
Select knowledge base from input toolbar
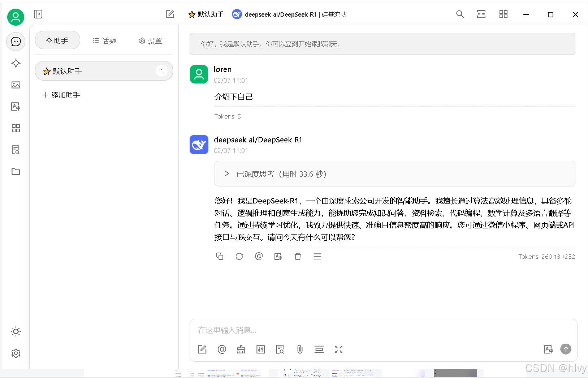(x=280, y=349)
